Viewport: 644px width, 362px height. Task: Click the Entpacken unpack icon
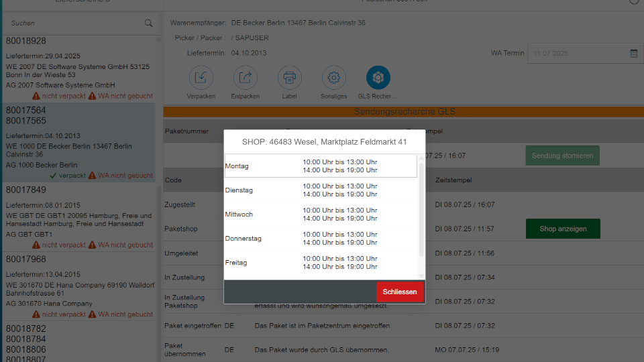[245, 78]
